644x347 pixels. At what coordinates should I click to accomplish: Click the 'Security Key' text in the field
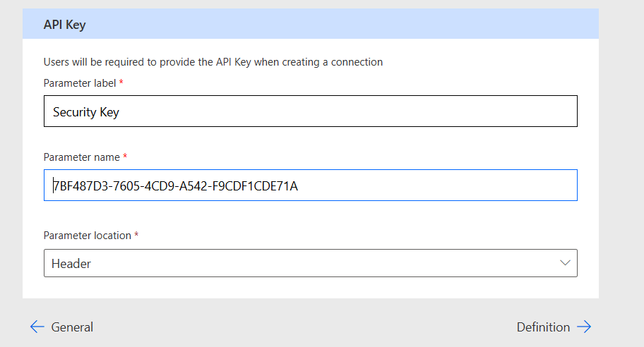click(x=86, y=112)
